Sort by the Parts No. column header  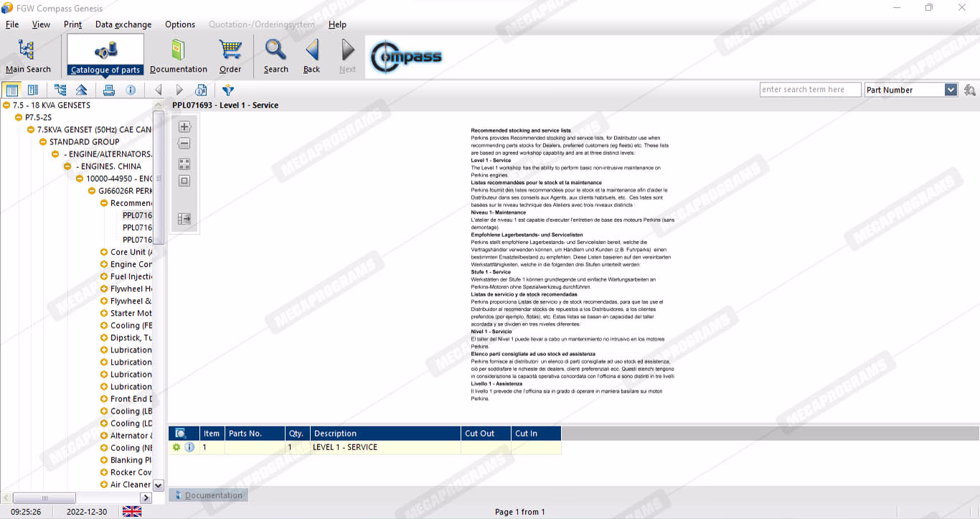(255, 433)
